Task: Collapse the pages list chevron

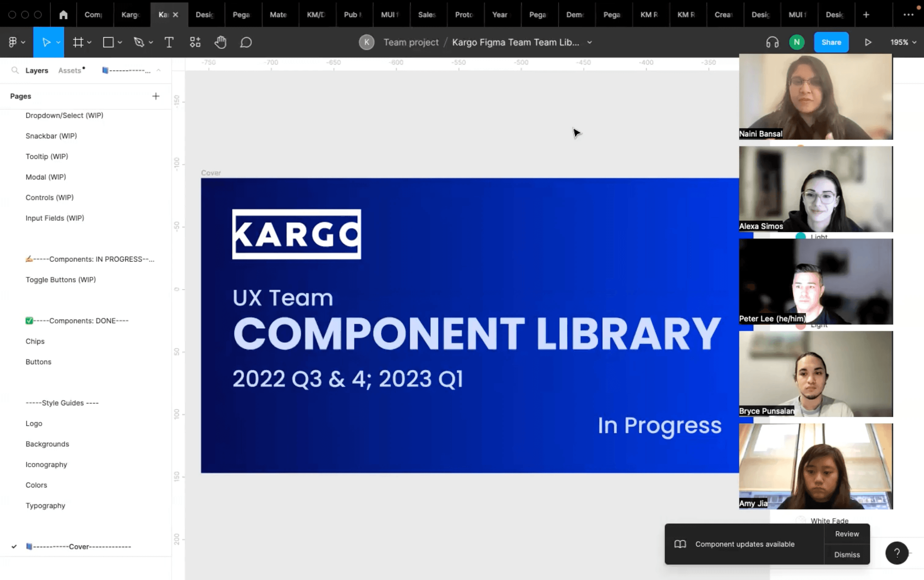Action: 158,70
